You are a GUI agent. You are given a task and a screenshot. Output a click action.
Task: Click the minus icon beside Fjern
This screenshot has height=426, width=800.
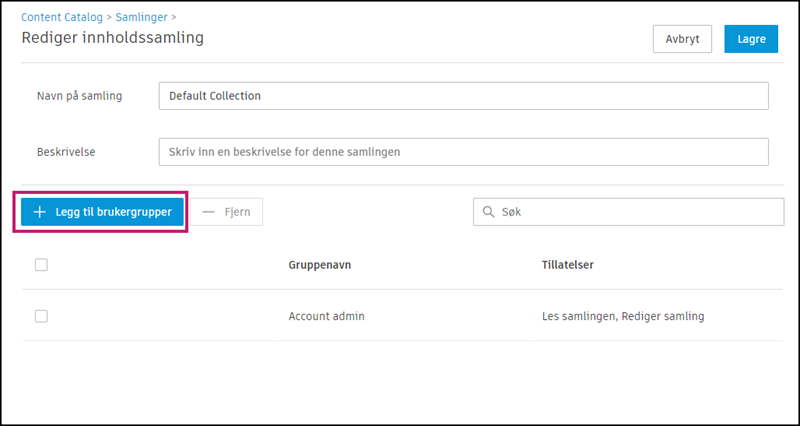[x=209, y=212]
